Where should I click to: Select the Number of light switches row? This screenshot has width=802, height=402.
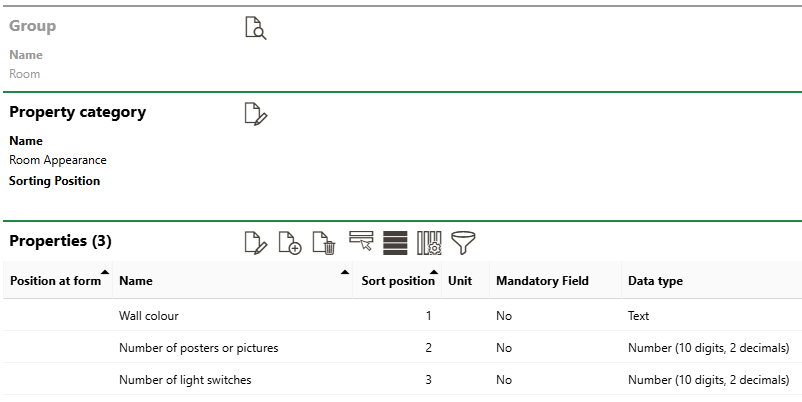[402, 379]
